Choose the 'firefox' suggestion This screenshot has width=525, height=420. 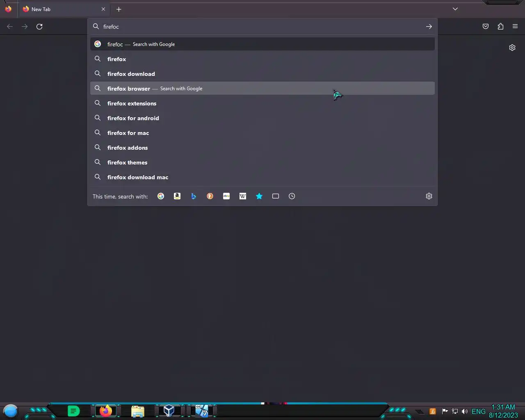click(x=262, y=59)
